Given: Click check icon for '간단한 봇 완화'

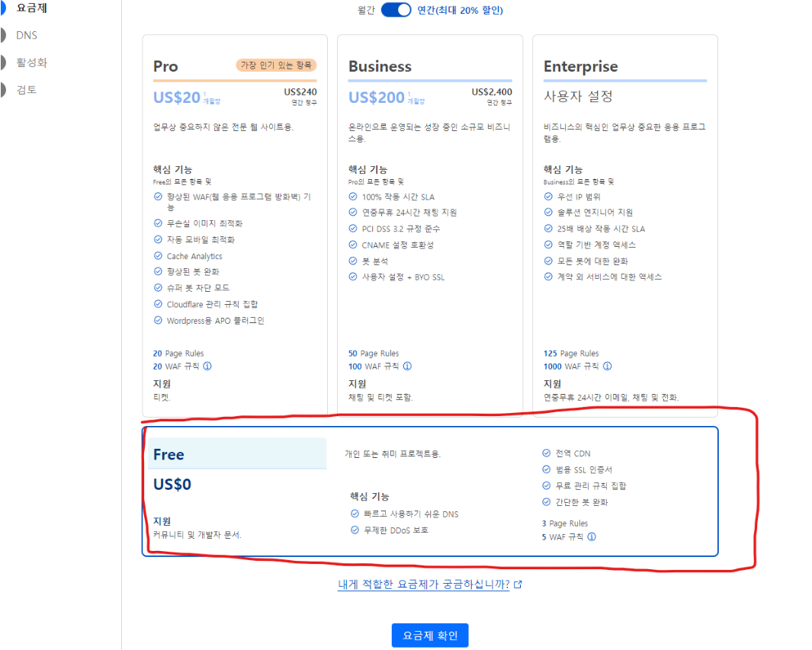Looking at the screenshot, I should click(547, 502).
